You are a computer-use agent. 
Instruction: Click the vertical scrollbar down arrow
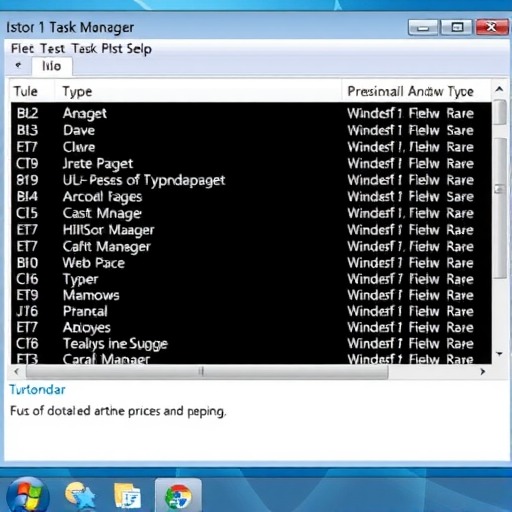pos(499,354)
